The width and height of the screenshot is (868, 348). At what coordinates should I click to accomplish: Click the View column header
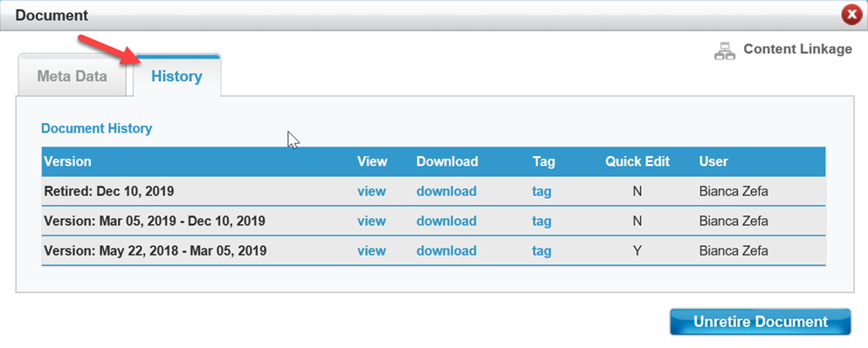pyautogui.click(x=373, y=161)
